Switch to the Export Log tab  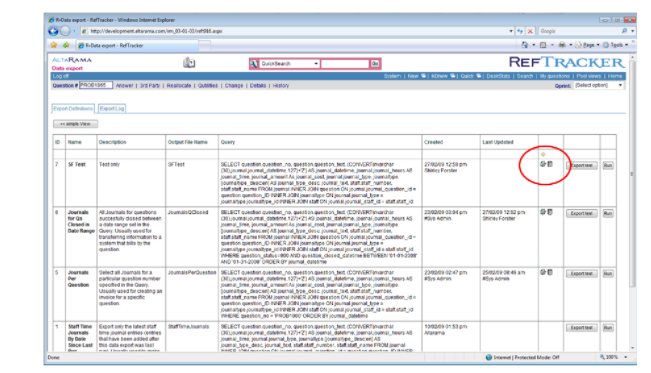click(x=112, y=109)
